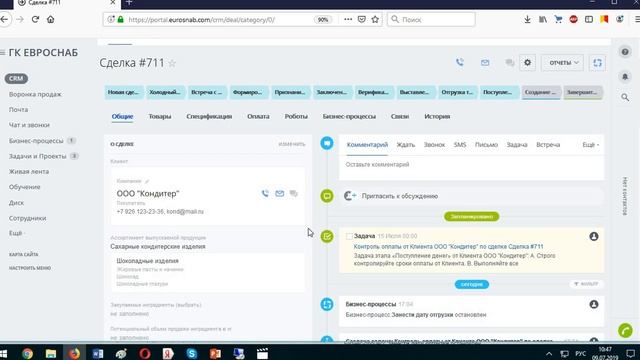Call ООО Кондитер via phone icon

pos(265,193)
